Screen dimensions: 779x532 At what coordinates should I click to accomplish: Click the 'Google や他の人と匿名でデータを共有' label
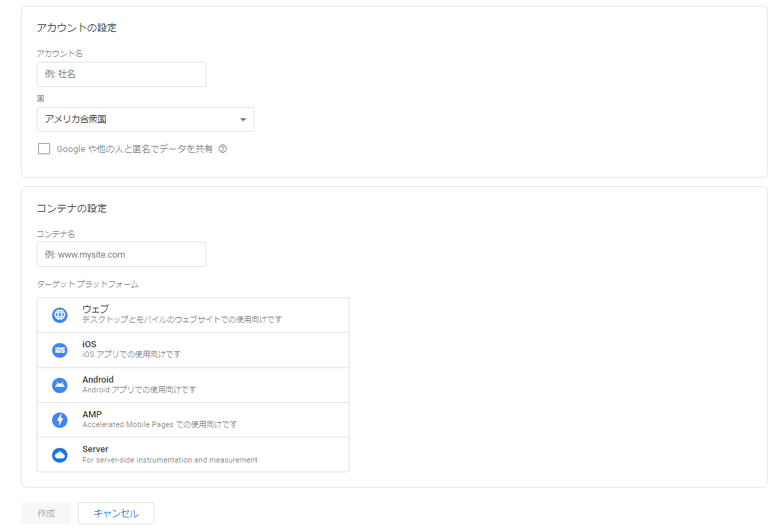click(135, 149)
